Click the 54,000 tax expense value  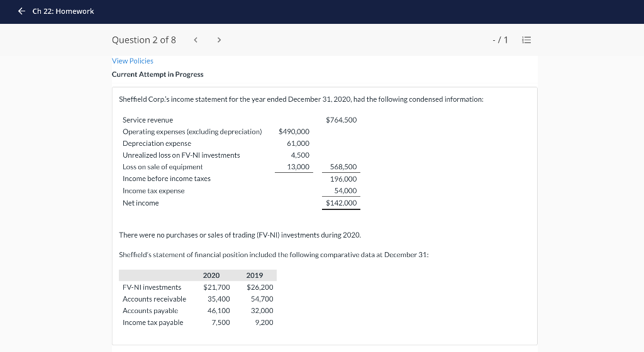(345, 190)
